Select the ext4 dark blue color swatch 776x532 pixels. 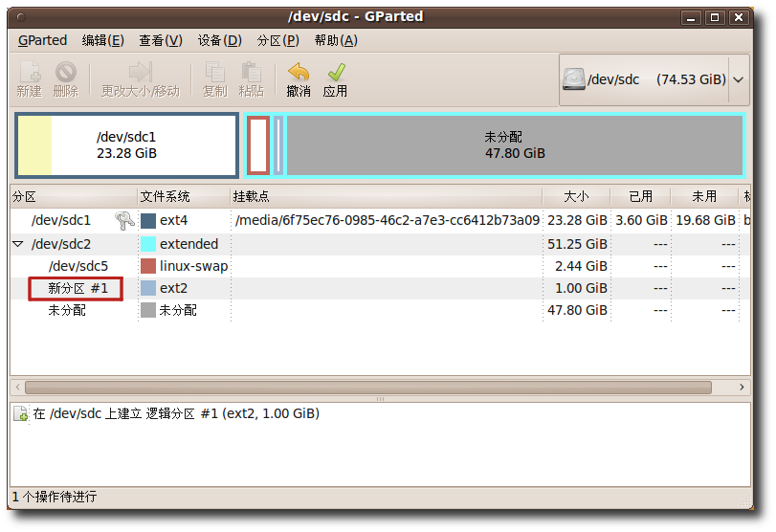pos(148,220)
